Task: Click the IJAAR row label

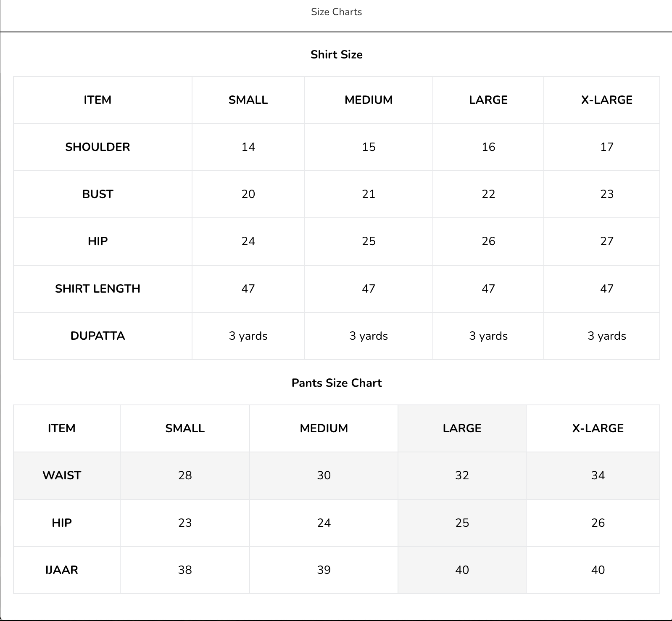Action: (62, 570)
